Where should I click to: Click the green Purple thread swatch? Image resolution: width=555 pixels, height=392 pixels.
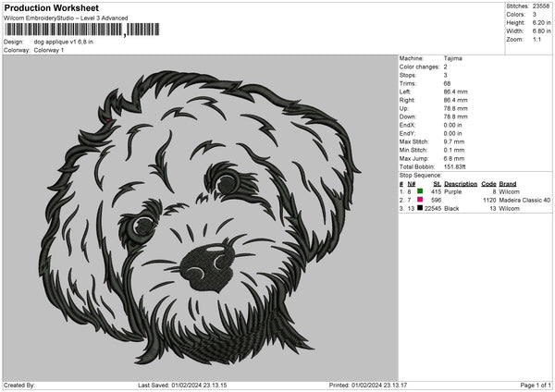pyautogui.click(x=420, y=191)
